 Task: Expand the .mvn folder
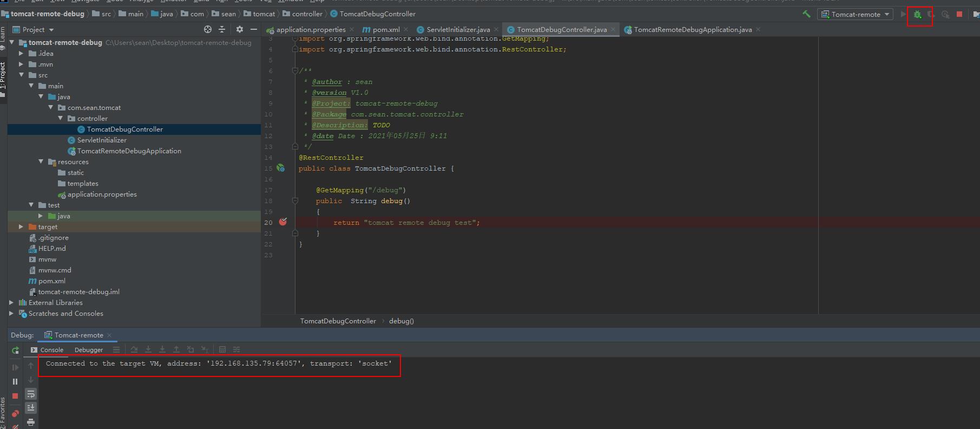(x=21, y=64)
